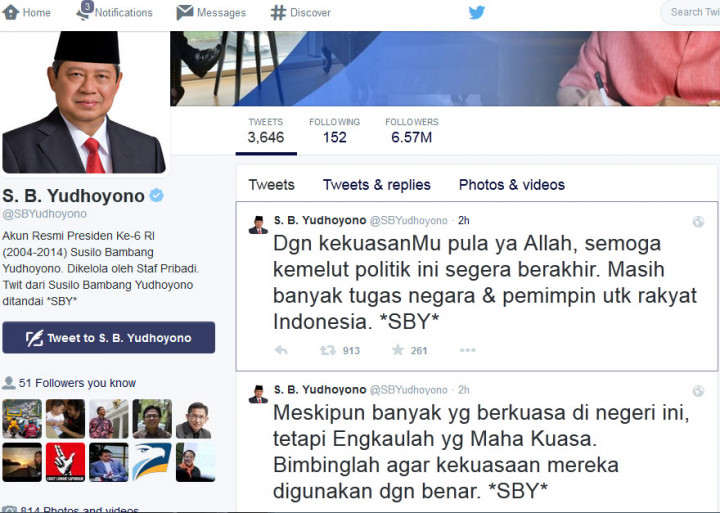Open the Tweets tab
Image resolution: width=720 pixels, height=513 pixels.
pyautogui.click(x=271, y=185)
